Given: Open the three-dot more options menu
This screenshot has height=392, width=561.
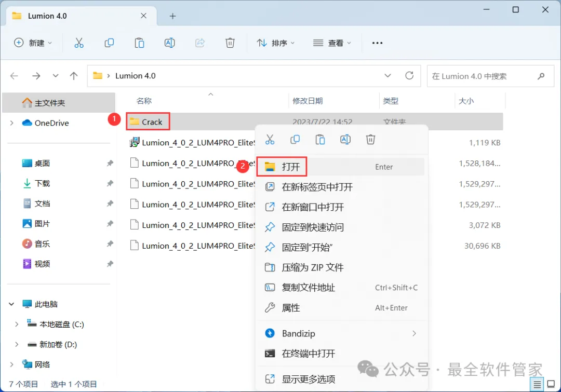Looking at the screenshot, I should tap(377, 43).
